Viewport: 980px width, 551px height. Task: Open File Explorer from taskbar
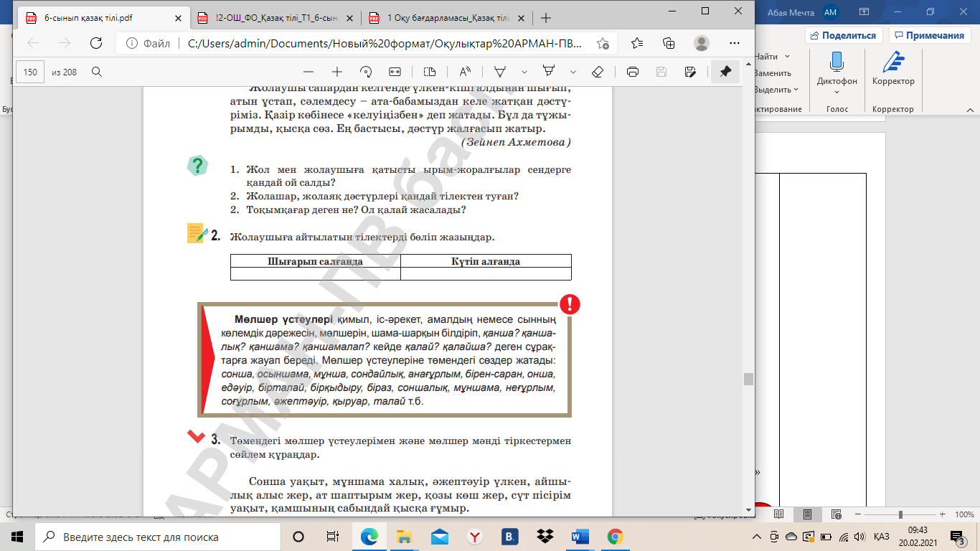(x=405, y=537)
